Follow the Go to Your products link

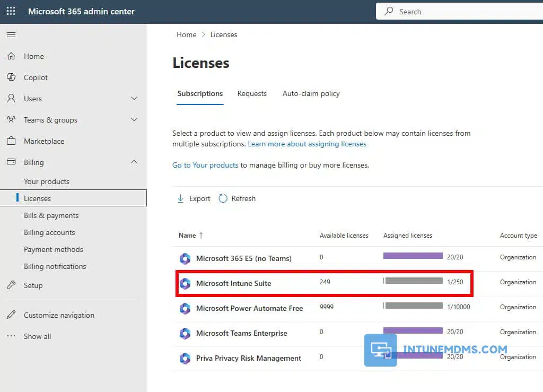[x=205, y=165]
